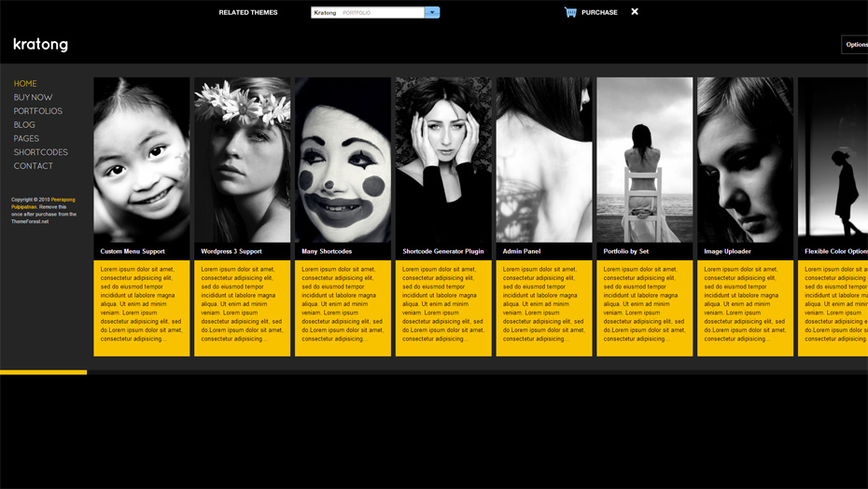Click the Admin Panel title
This screenshot has height=489, width=868.
click(522, 251)
